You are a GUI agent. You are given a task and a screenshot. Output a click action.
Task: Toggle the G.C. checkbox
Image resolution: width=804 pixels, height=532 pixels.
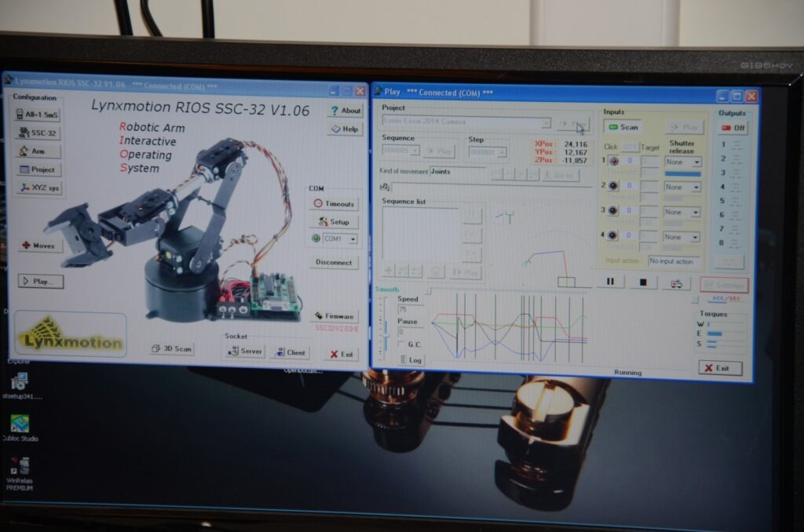pos(401,344)
